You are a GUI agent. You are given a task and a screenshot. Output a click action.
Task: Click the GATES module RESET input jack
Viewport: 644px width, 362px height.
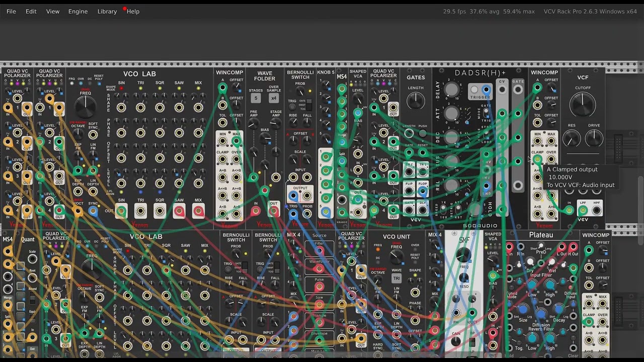coord(423,152)
